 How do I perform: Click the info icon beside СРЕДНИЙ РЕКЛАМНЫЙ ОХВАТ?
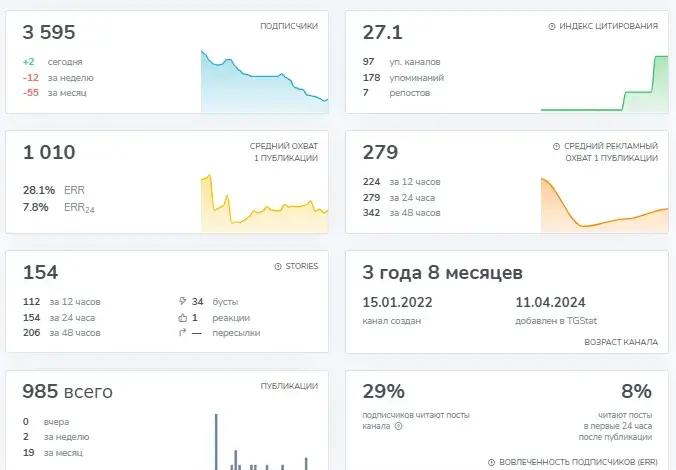(556, 146)
